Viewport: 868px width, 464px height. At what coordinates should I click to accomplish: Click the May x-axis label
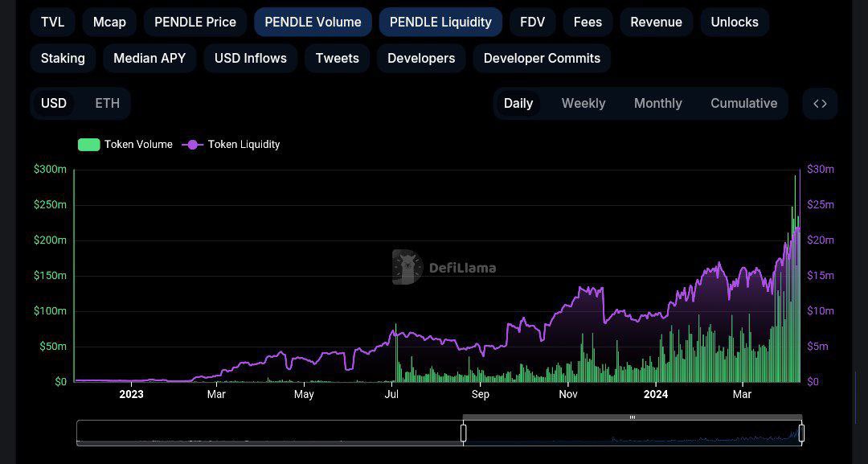click(x=304, y=394)
